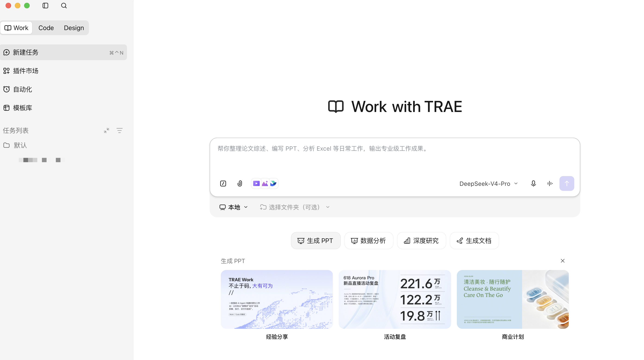
Task: Attach a file with the paperclip
Action: [x=240, y=183]
